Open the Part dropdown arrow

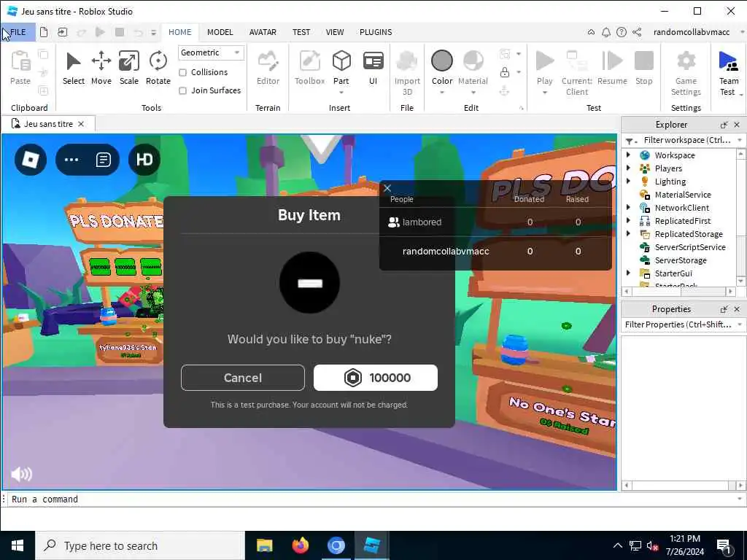341,93
